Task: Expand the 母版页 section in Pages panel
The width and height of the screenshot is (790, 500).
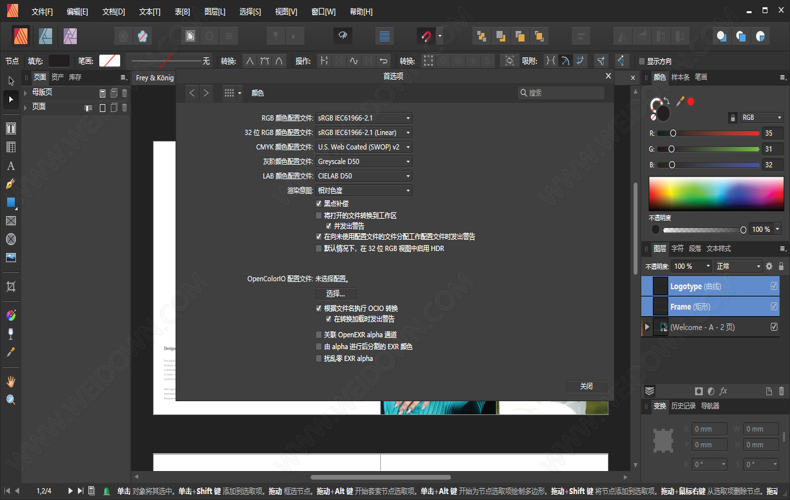Action: point(26,92)
